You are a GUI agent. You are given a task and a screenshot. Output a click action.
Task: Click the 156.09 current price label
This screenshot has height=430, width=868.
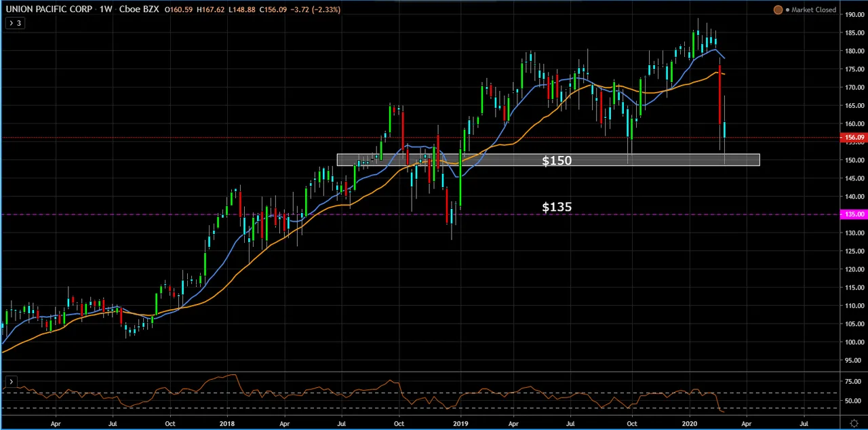coord(853,138)
